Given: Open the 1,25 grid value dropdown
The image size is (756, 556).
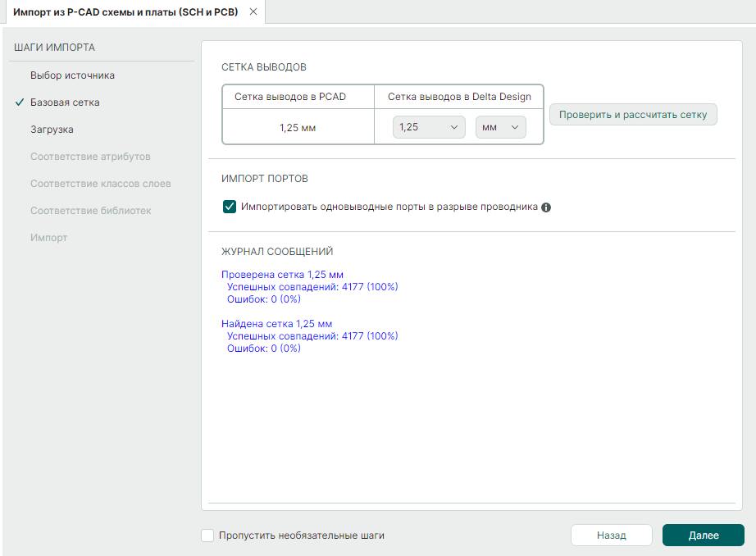Looking at the screenshot, I should pos(429,127).
